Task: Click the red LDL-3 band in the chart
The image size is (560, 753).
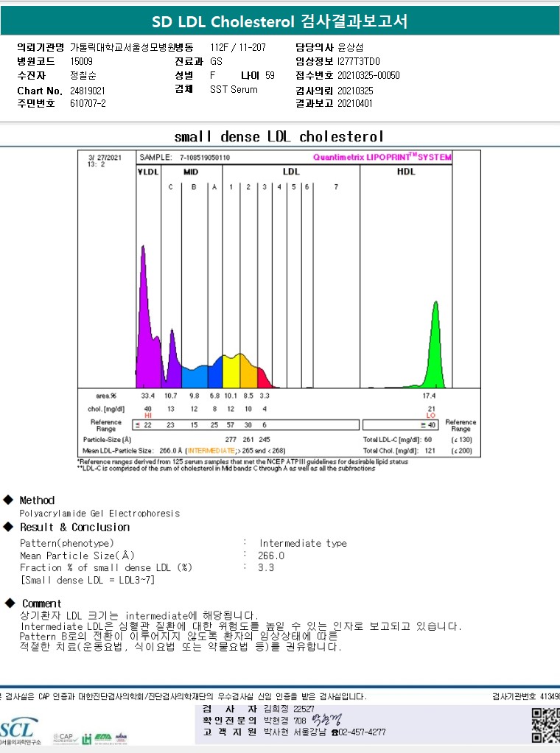Action: click(264, 378)
